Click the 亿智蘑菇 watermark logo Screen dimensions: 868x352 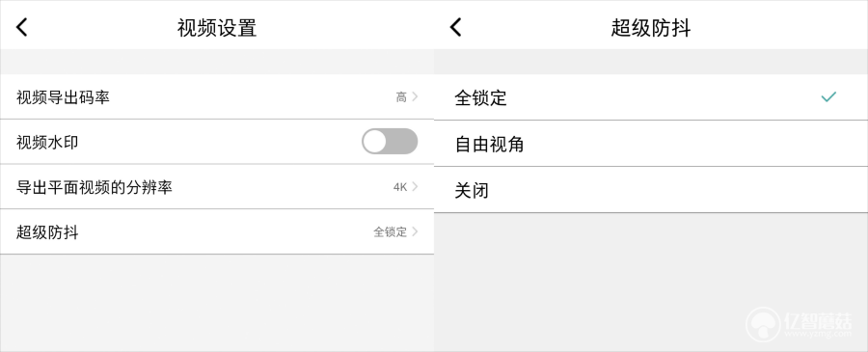tap(799, 324)
